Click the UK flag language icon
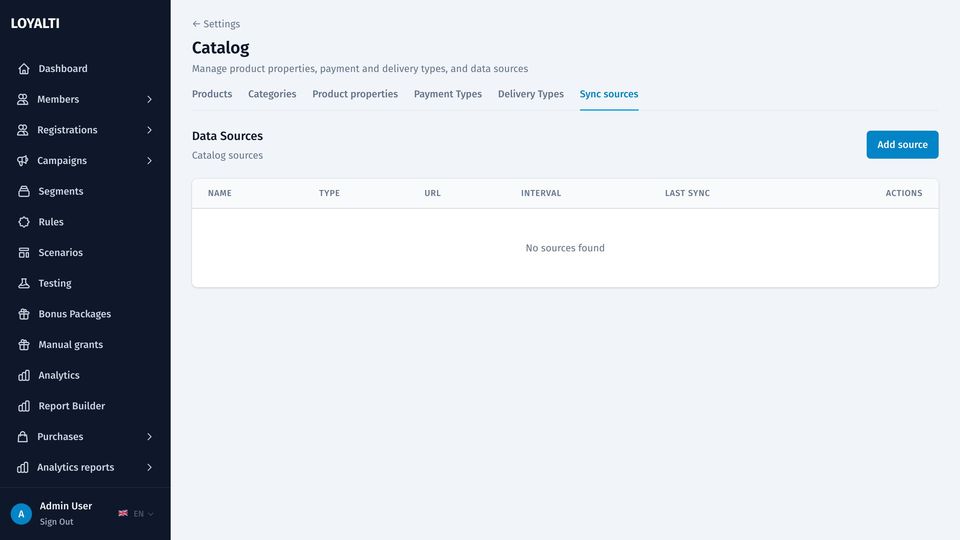Screen dimensions: 960x540 (123, 513)
